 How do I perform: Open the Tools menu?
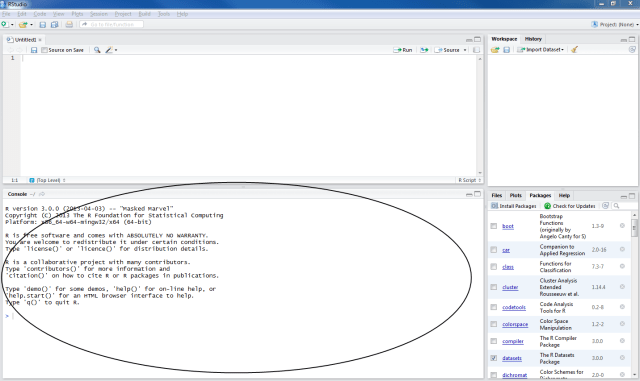(164, 14)
